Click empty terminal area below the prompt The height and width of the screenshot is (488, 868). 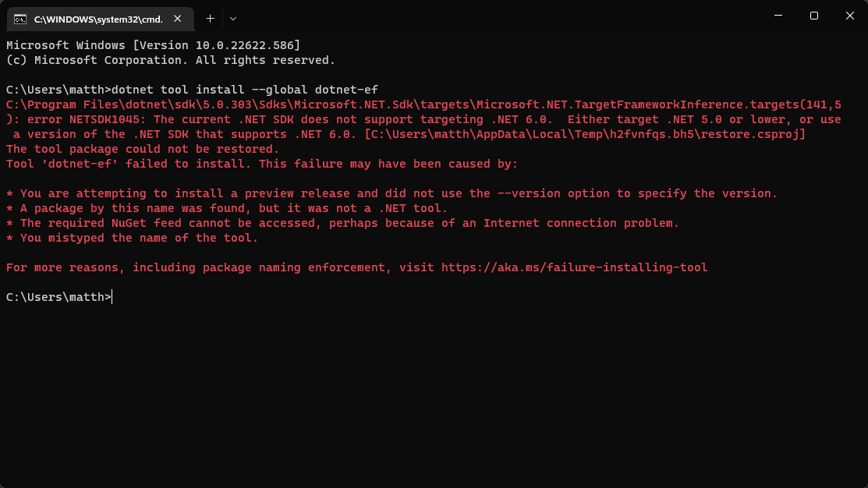(434, 390)
